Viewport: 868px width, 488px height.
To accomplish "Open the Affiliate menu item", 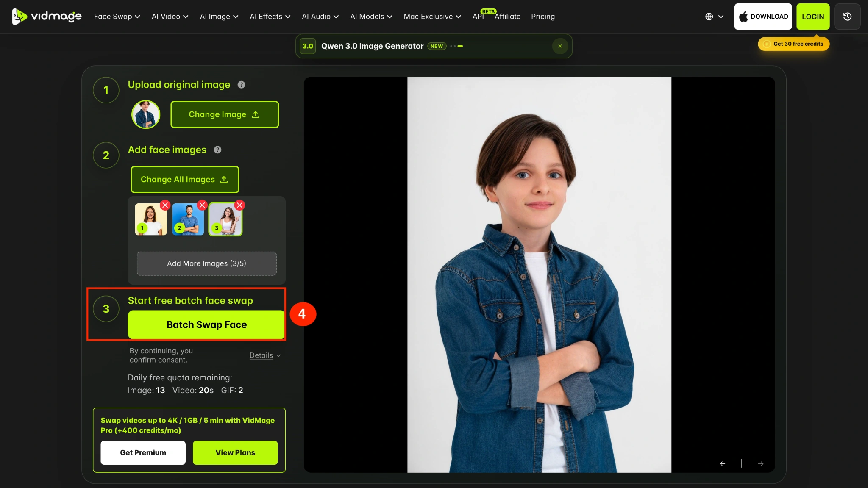I will coord(507,17).
